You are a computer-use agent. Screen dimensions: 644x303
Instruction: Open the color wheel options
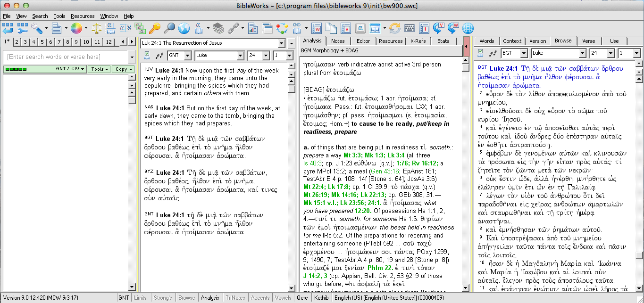click(76, 28)
